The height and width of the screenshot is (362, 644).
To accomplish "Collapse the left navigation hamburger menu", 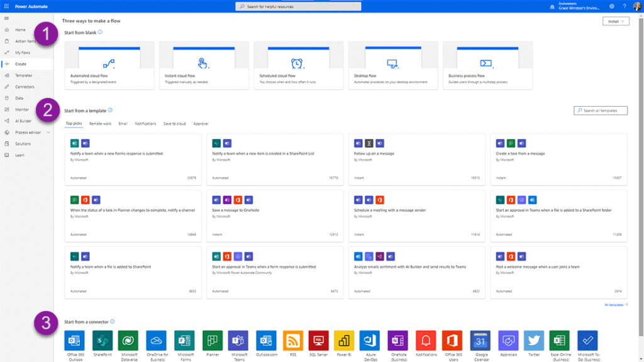I will tap(6, 18).
